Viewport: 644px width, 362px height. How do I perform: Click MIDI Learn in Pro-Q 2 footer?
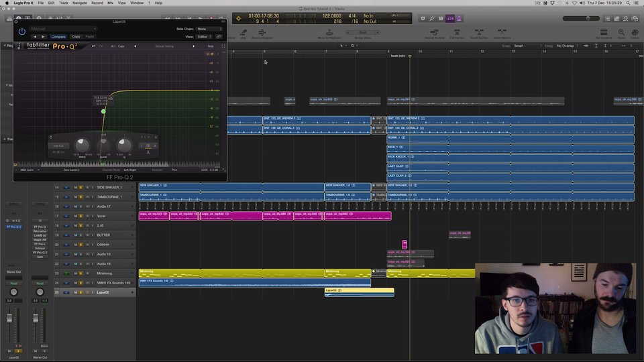coord(27,170)
